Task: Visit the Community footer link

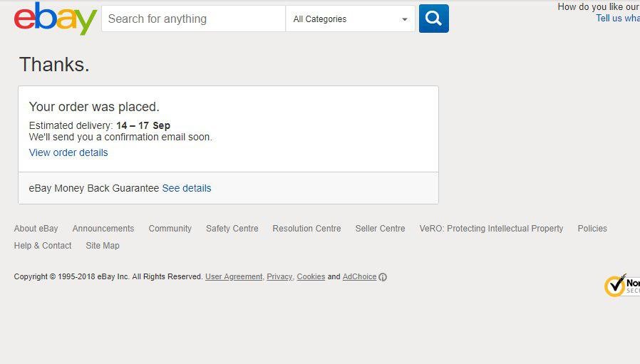Action: (x=170, y=229)
